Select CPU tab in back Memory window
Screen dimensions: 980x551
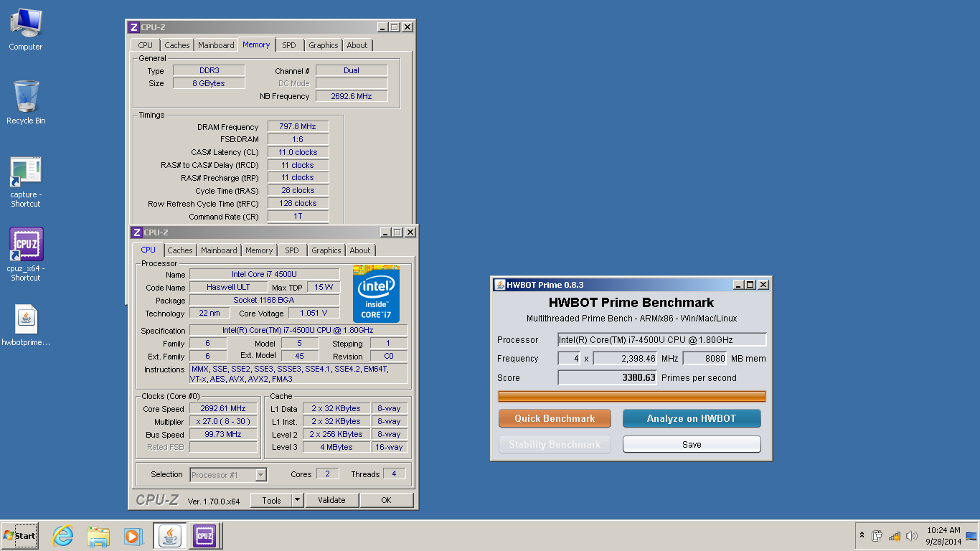[x=146, y=45]
